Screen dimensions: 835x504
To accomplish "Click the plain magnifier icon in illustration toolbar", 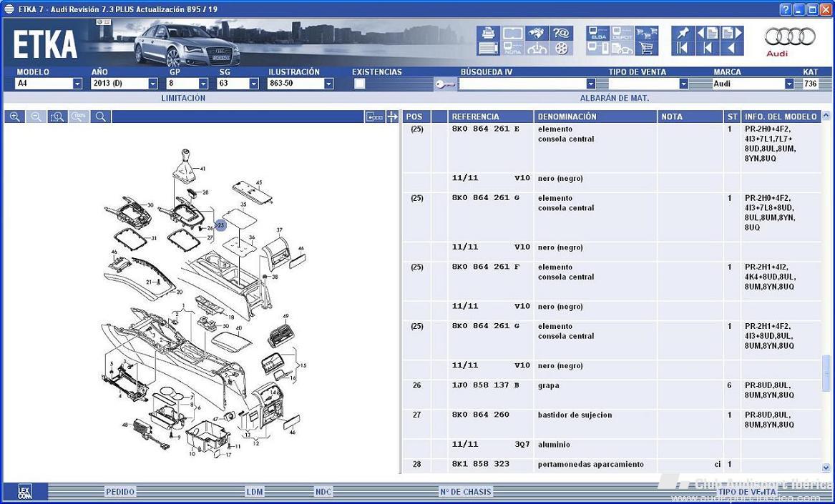I will point(101,117).
